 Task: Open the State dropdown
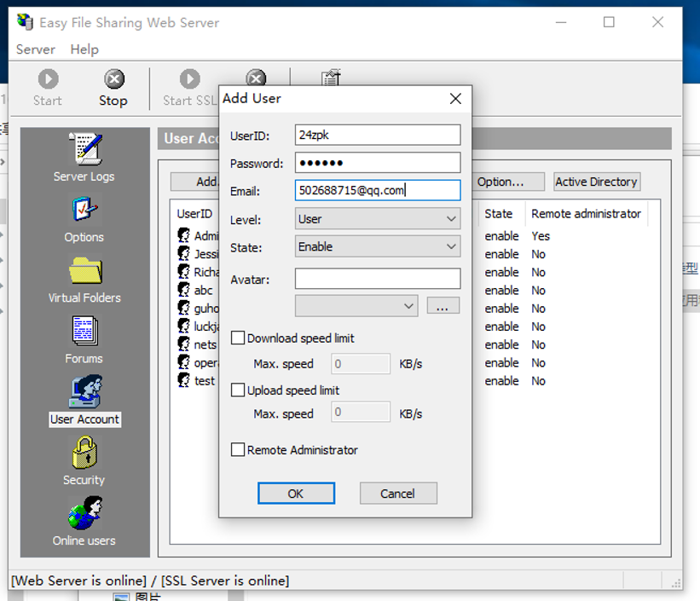pos(378,246)
